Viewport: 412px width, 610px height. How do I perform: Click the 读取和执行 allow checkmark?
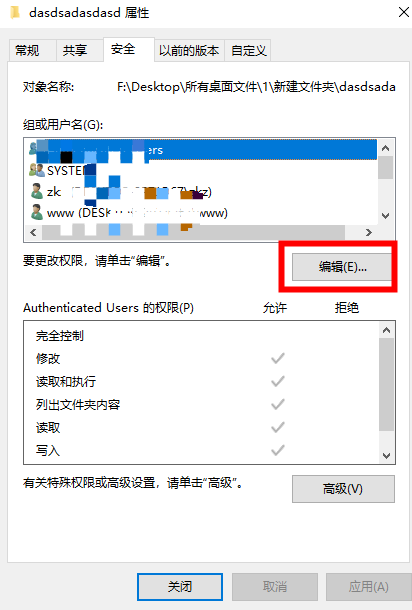278,381
